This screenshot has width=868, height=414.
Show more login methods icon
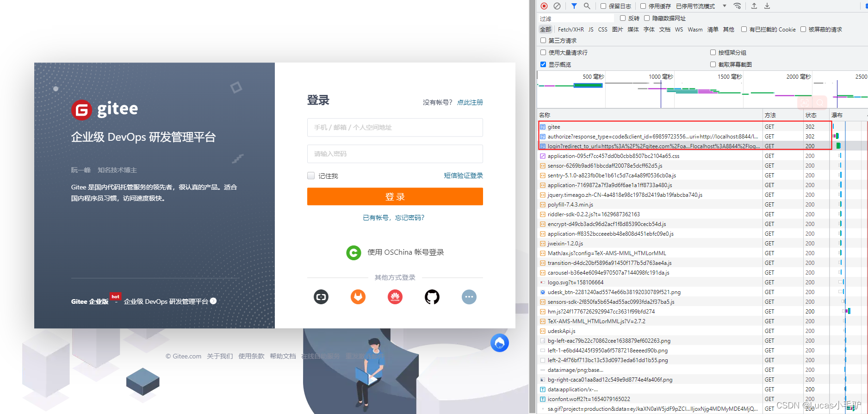pyautogui.click(x=469, y=297)
